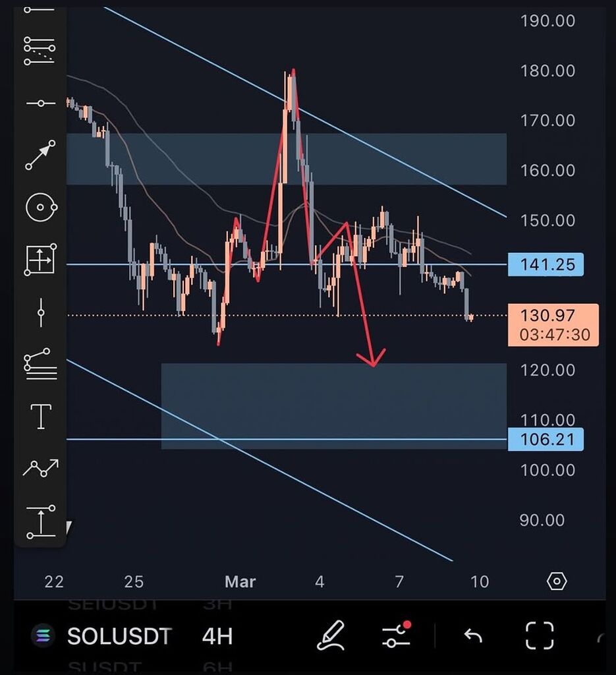Toggle drawing mode with pencil icon
Screen dimensions: 616x675
(x=331, y=636)
